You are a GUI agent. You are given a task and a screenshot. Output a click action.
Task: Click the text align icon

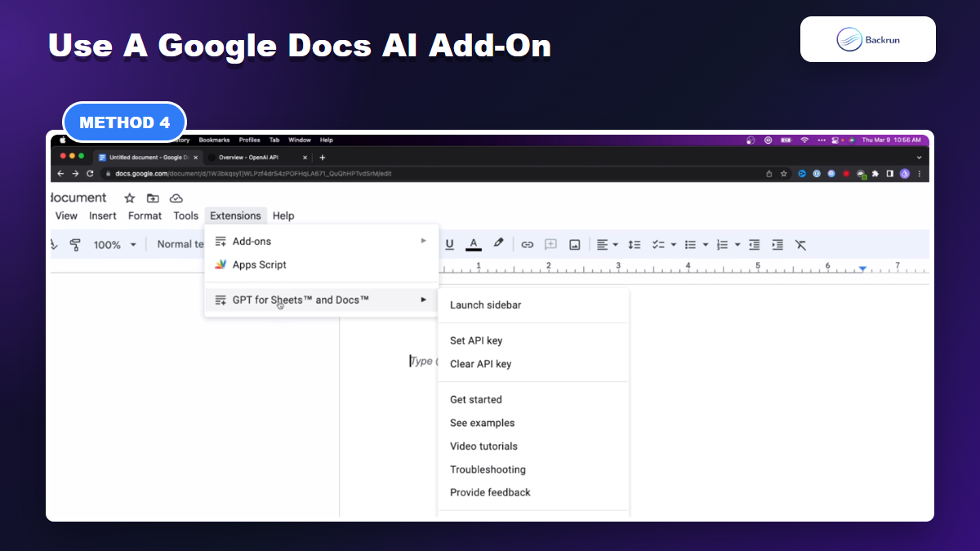[x=602, y=244]
